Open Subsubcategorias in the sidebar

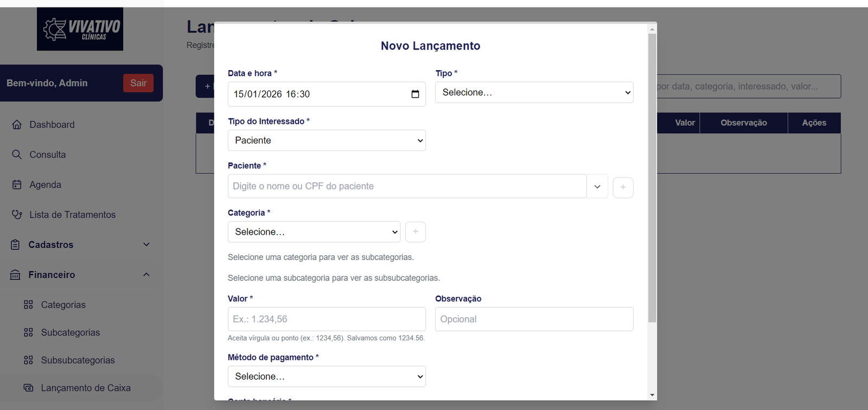tap(78, 360)
